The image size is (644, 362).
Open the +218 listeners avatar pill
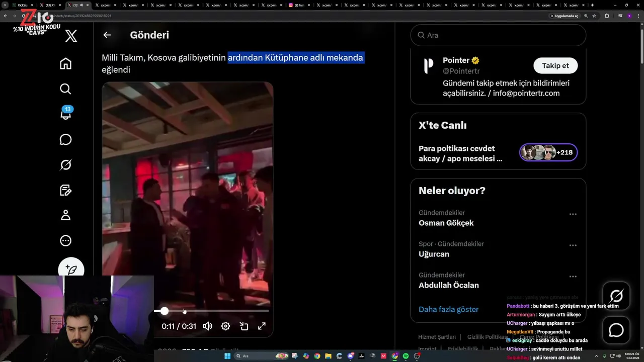[548, 152]
